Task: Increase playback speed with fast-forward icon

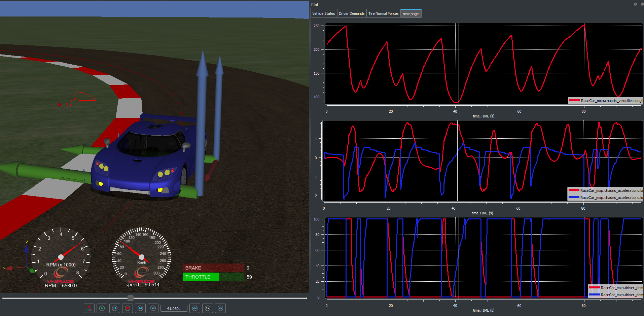Action: (220, 308)
